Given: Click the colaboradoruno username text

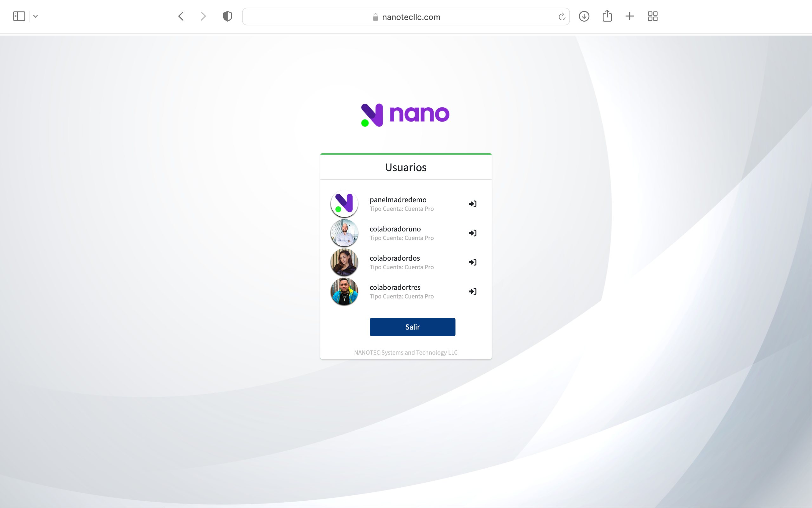Looking at the screenshot, I should pos(395,229).
